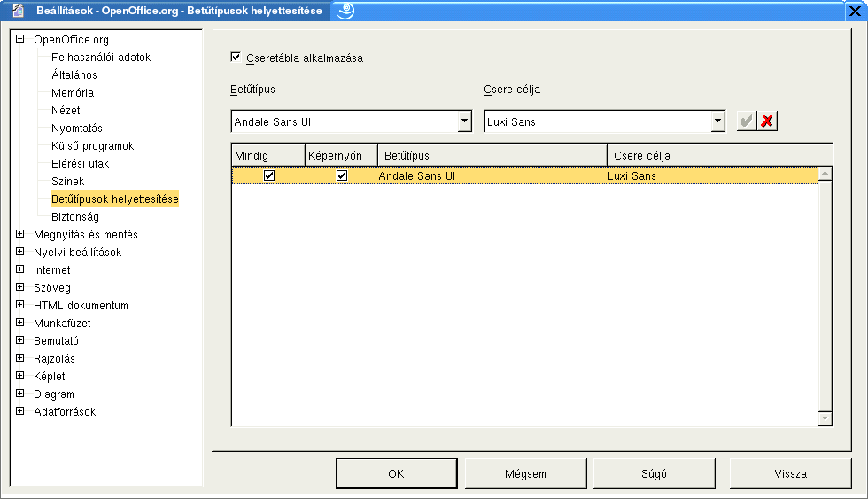
Task: Click Képernyőn column header
Action: tap(341, 156)
